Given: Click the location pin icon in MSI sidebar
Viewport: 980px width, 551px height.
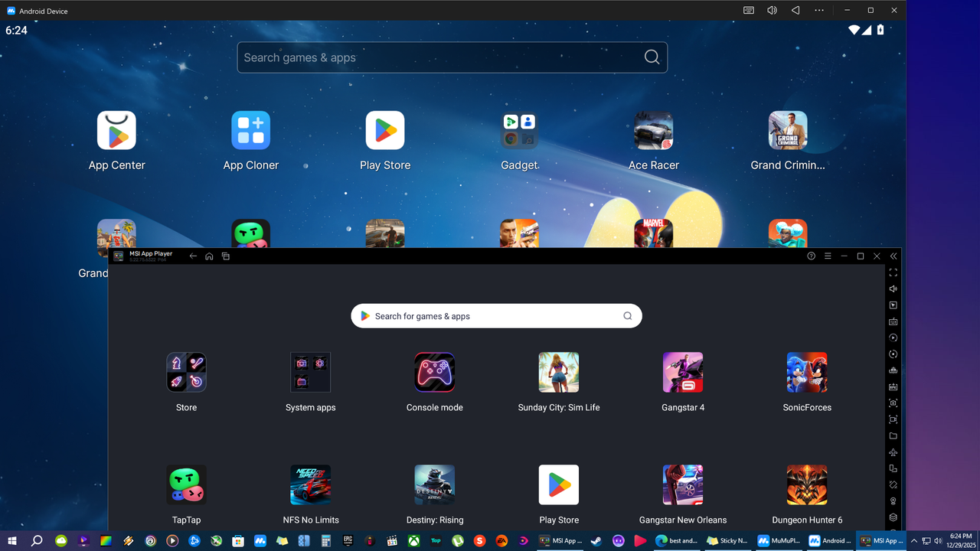Looking at the screenshot, I should click(893, 501).
